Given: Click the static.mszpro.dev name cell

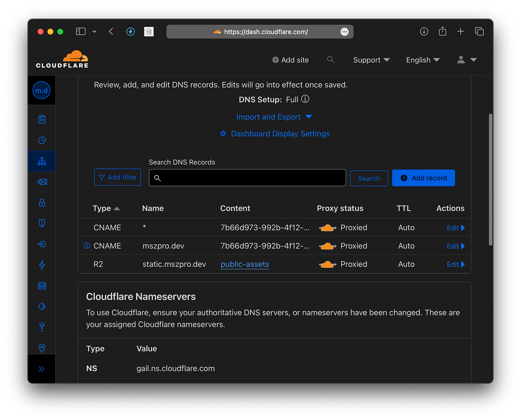Looking at the screenshot, I should click(174, 264).
